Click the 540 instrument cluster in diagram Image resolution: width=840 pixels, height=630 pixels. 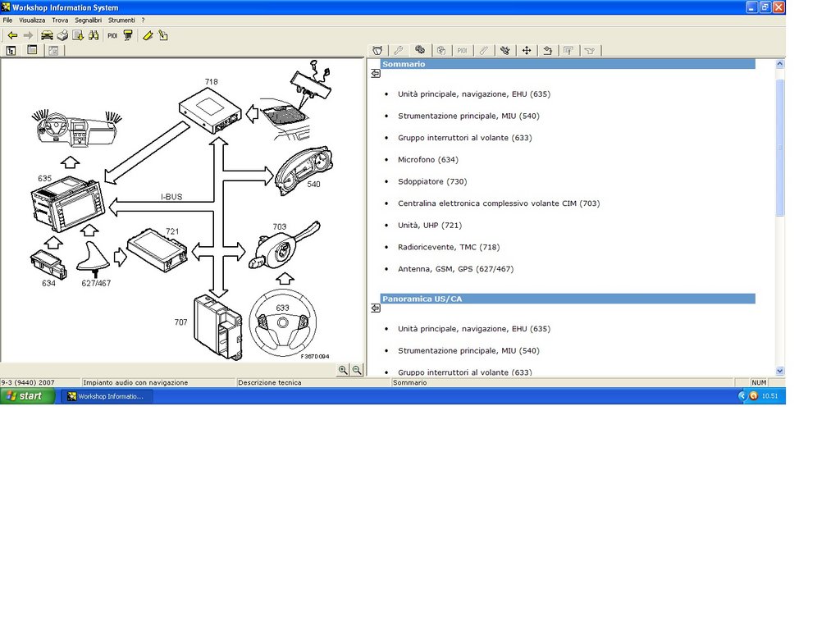[x=304, y=171]
